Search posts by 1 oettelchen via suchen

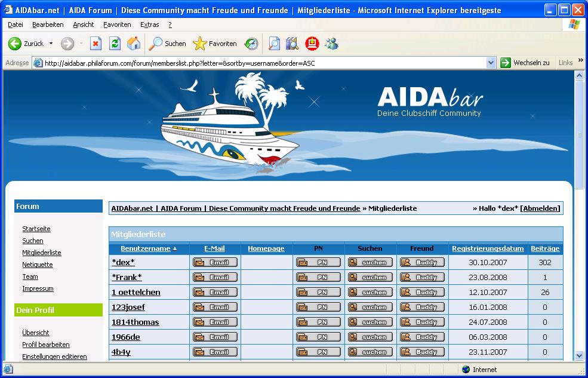click(370, 292)
